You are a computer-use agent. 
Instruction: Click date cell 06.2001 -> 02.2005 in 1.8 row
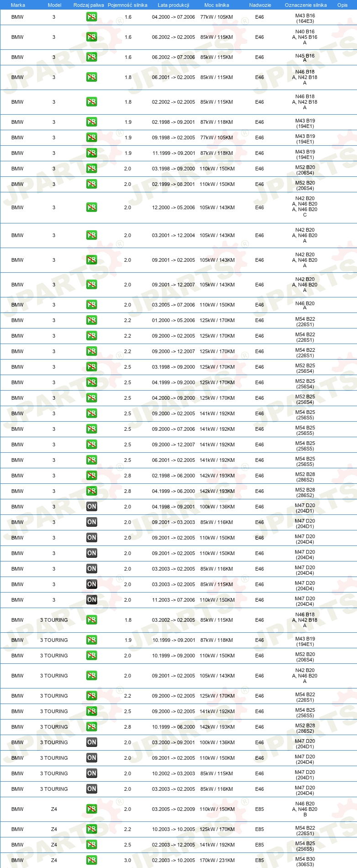[173, 77]
